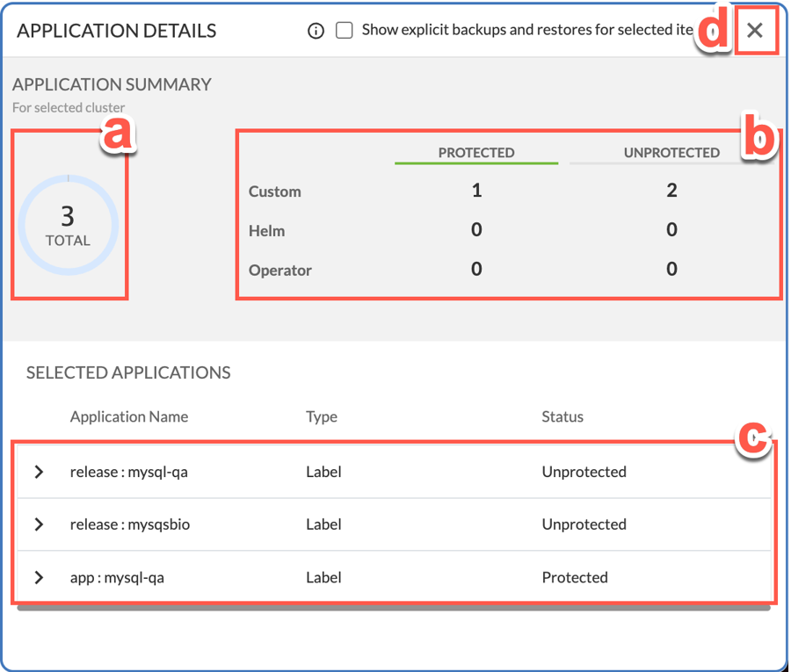Viewport: 791px width, 672px height.
Task: Click the Custom unprotected count of 2
Action: coord(671,191)
